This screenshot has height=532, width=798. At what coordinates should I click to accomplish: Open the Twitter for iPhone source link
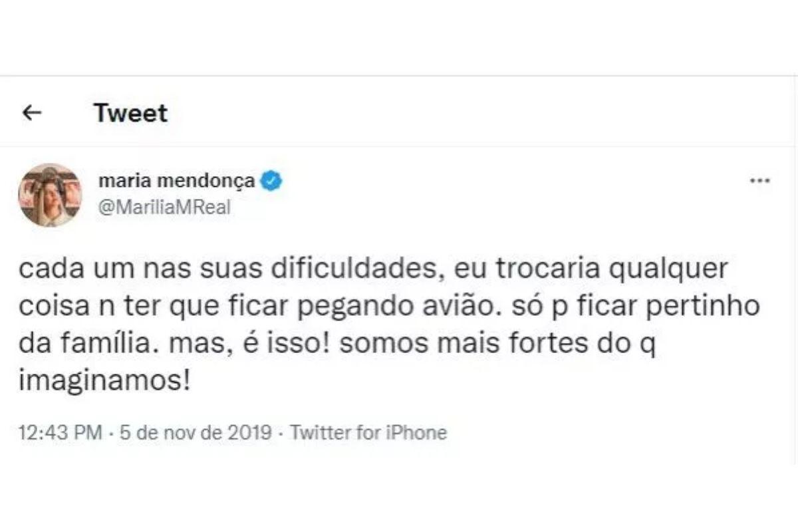(369, 433)
